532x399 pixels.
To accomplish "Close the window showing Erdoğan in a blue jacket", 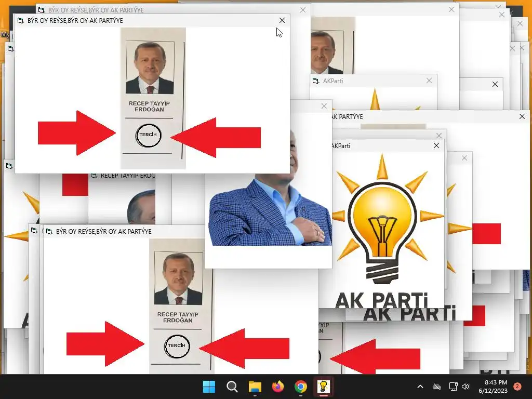I will 324,106.
